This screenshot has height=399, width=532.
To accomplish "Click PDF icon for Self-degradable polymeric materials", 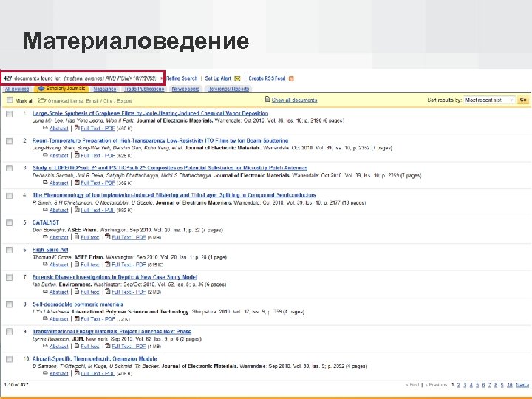I will 77,318.
